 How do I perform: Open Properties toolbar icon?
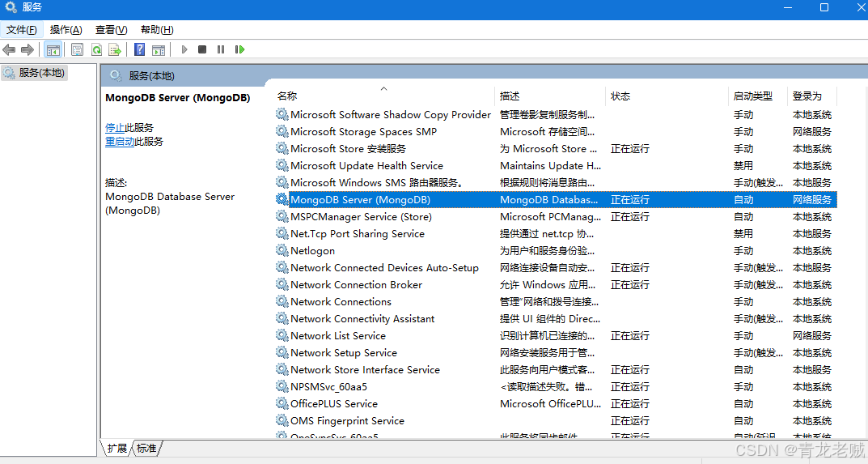78,50
